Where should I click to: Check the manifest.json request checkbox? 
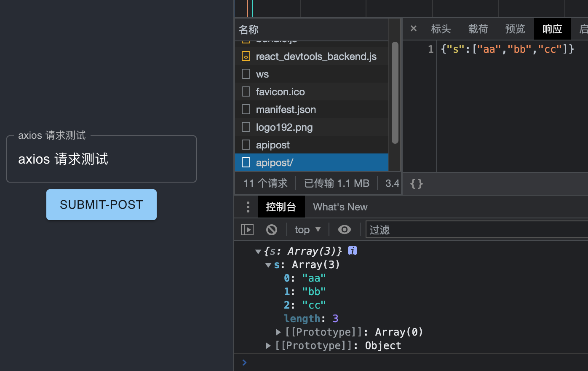246,109
